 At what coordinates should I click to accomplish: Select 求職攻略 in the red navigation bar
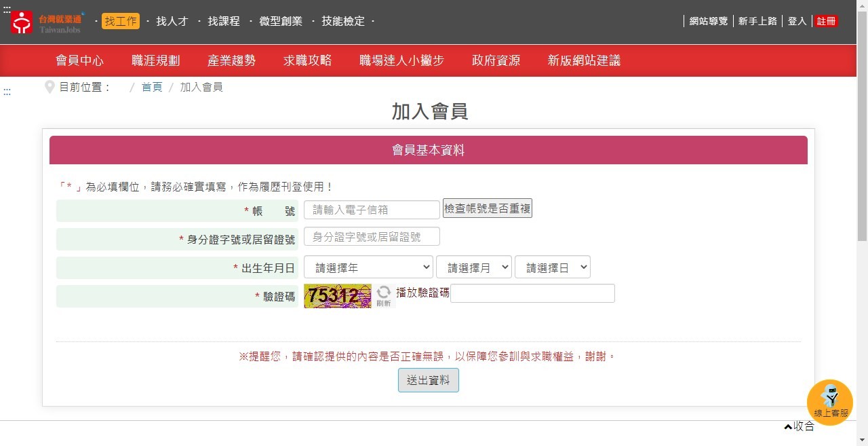[x=308, y=60]
